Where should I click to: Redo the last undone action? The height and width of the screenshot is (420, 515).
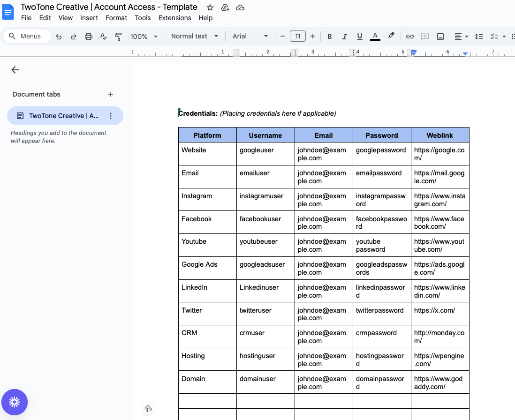(x=74, y=37)
